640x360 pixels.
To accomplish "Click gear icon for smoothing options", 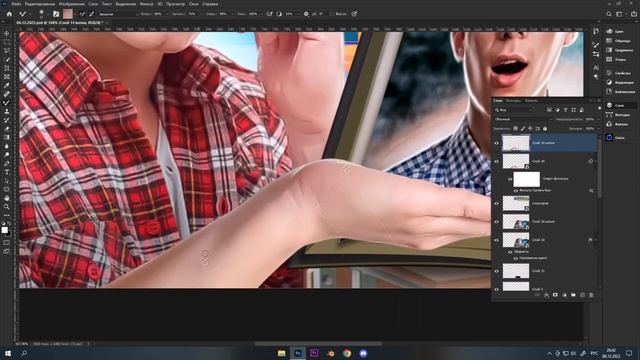I will [306, 14].
